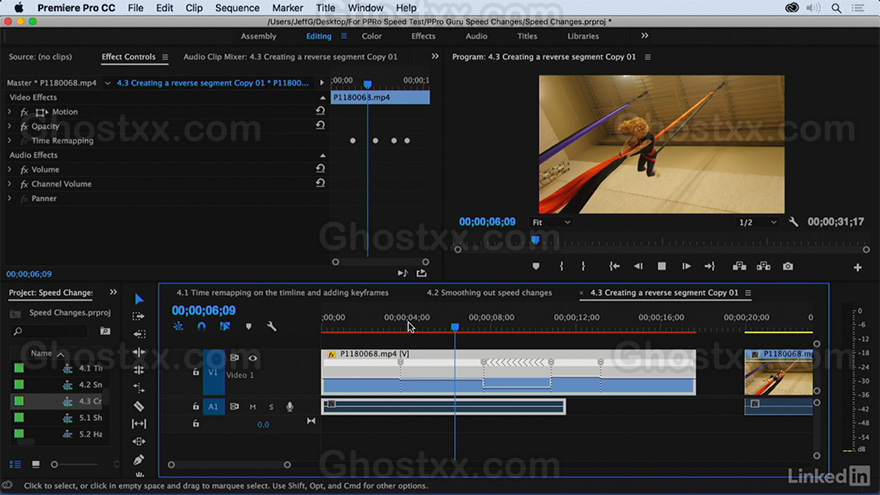
Task: Select the Slide tool
Action: [139, 442]
